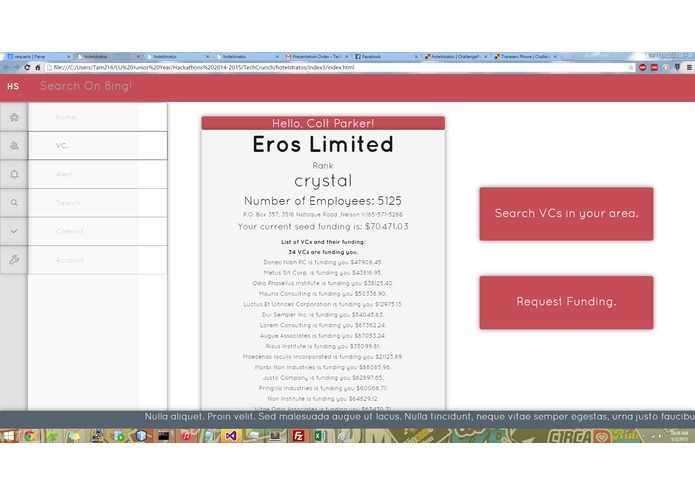Switch to the Facebook tab
Screen dimensions: 695x494
(x=386, y=57)
